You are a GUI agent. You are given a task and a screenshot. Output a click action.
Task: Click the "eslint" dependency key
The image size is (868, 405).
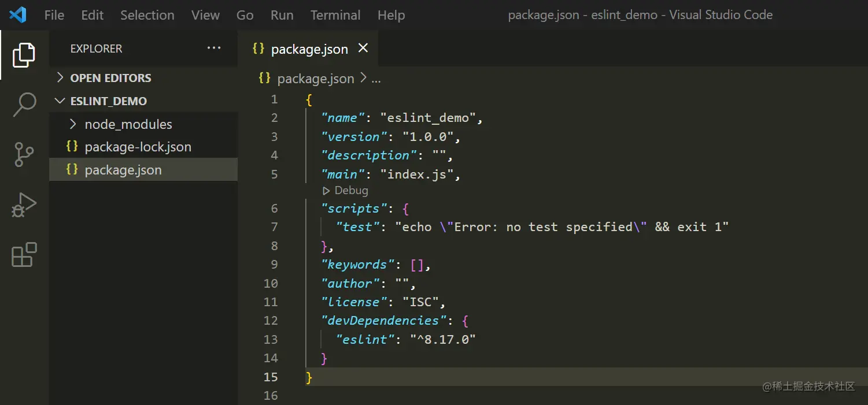click(x=365, y=339)
